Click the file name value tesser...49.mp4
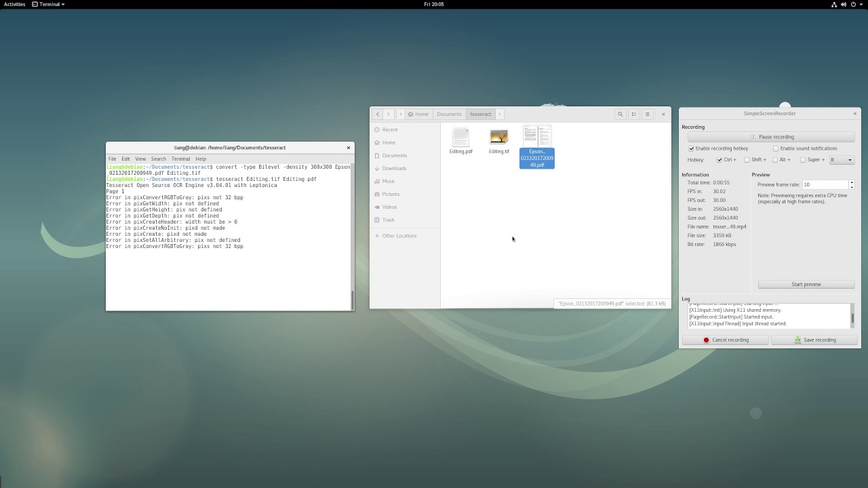 730,227
